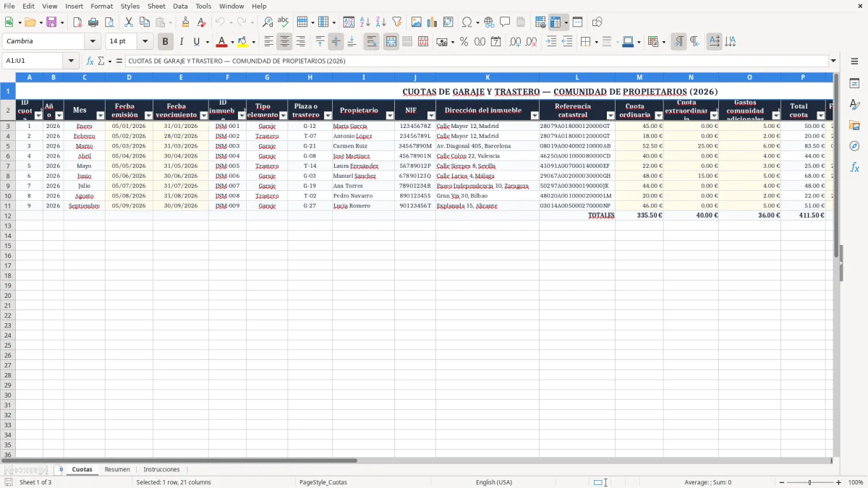This screenshot has height=488, width=868.
Task: Open Find and Replace magnifier icon
Action: (268, 22)
